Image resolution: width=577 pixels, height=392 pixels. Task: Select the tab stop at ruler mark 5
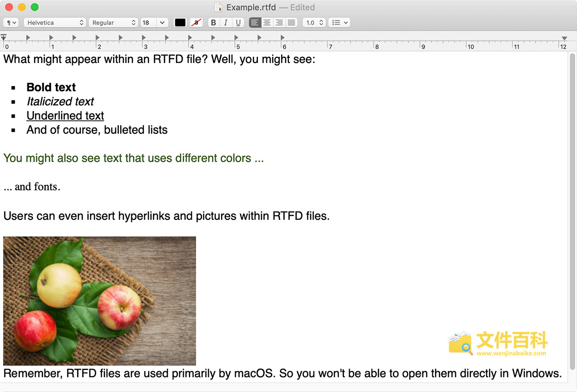236,38
